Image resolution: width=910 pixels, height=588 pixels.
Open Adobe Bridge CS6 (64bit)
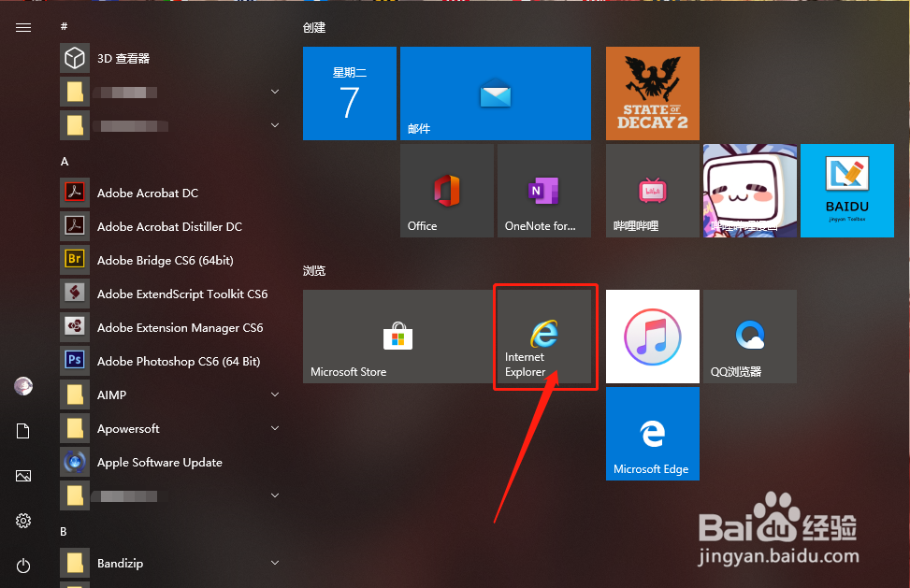170,261
